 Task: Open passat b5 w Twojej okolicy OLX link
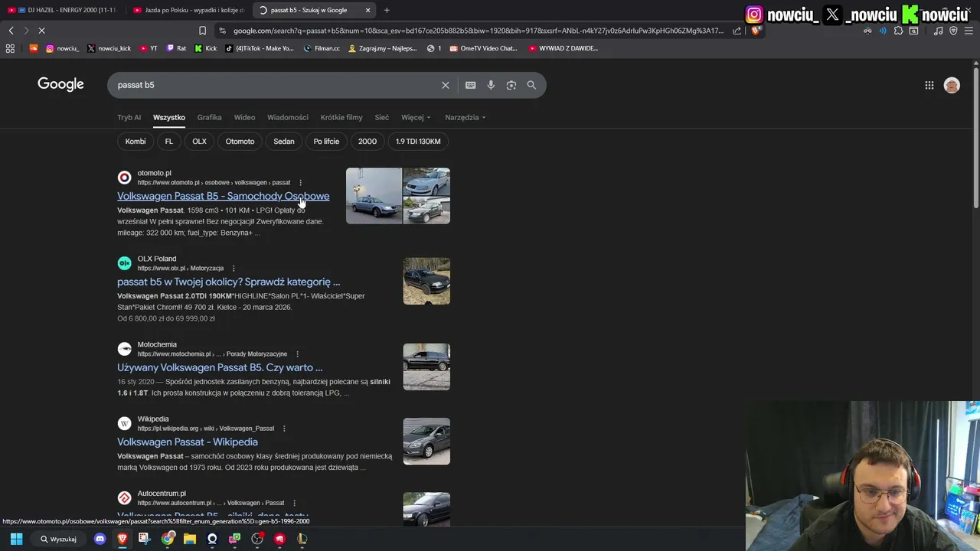(228, 282)
